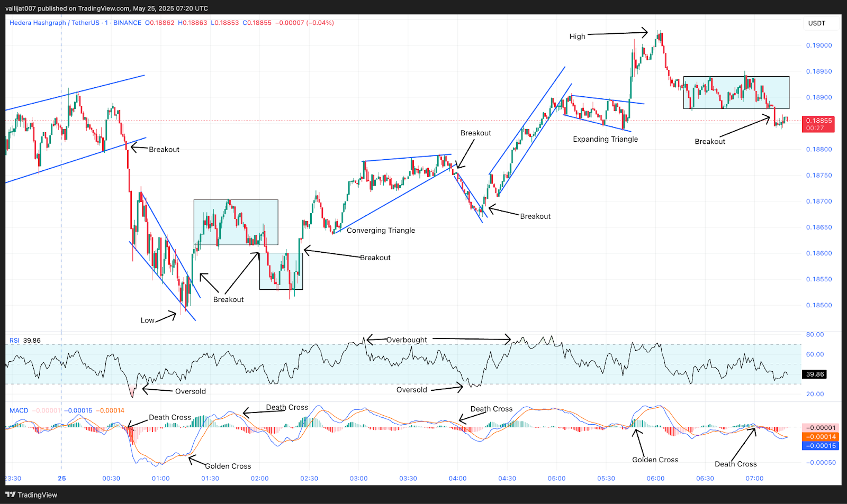Click the 04:30 time axis label
847x504 pixels.
(507, 478)
